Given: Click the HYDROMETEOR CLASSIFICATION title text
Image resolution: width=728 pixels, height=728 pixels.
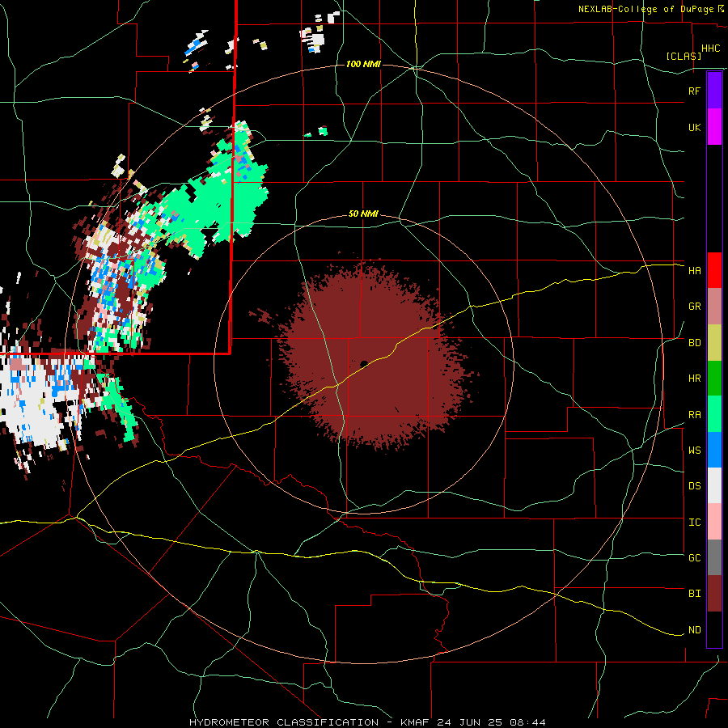Looking at the screenshot, I should pos(284,722).
